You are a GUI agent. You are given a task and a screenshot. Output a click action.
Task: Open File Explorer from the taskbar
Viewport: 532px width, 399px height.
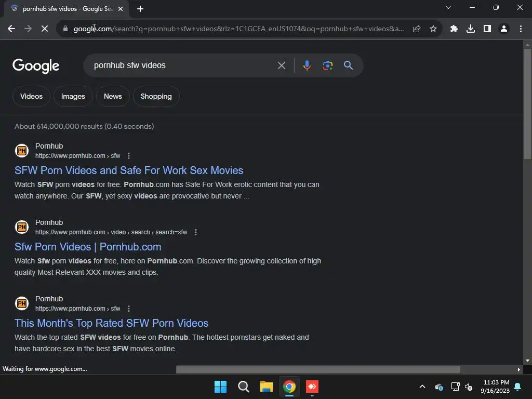click(x=267, y=387)
